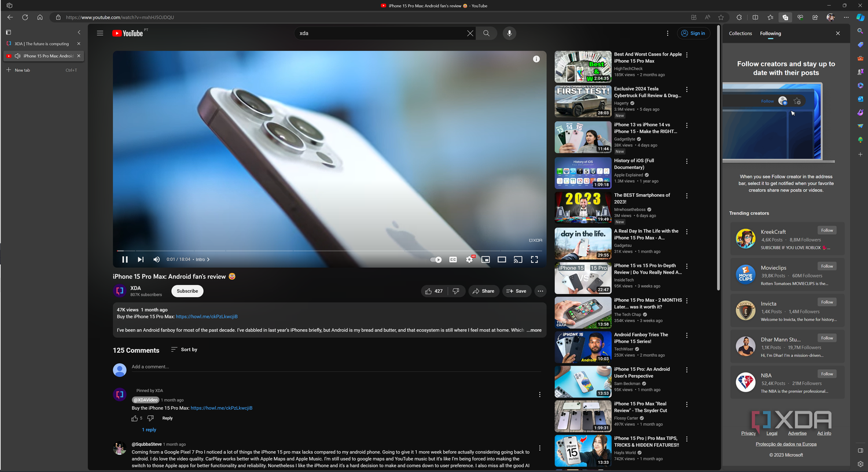Open the Privacy link
Screen dimensions: 868x472
pyautogui.click(x=748, y=433)
